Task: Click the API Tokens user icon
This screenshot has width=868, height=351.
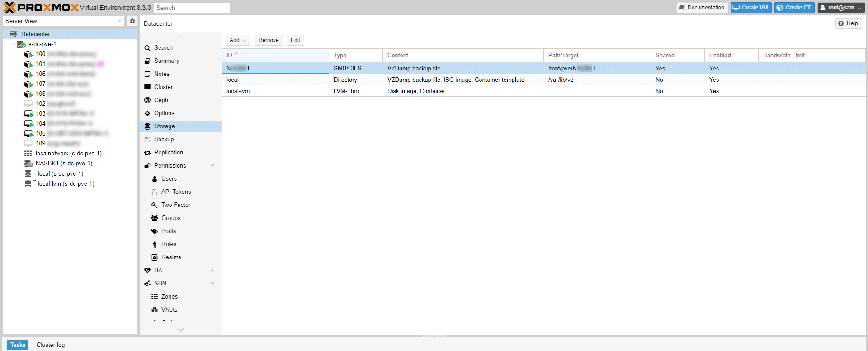Action: click(x=155, y=192)
